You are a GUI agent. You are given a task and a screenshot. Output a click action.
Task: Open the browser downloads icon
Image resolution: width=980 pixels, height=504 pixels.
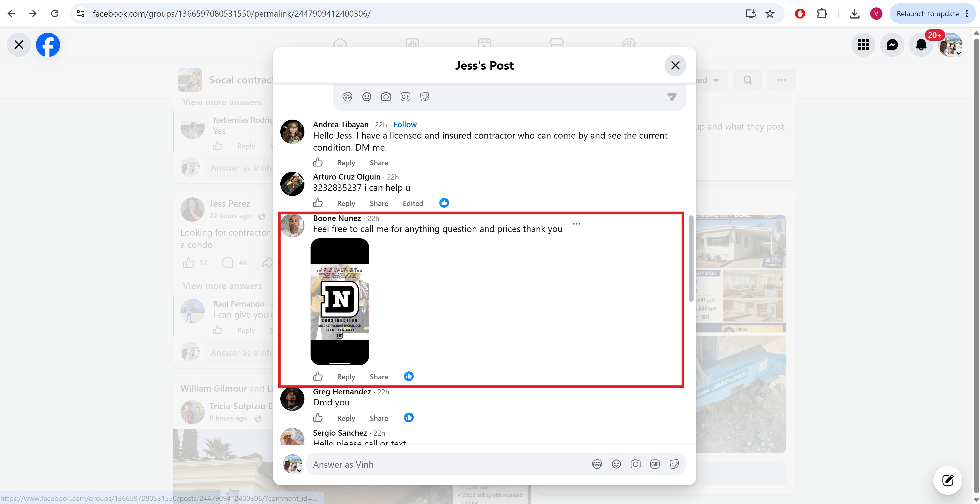tap(855, 14)
